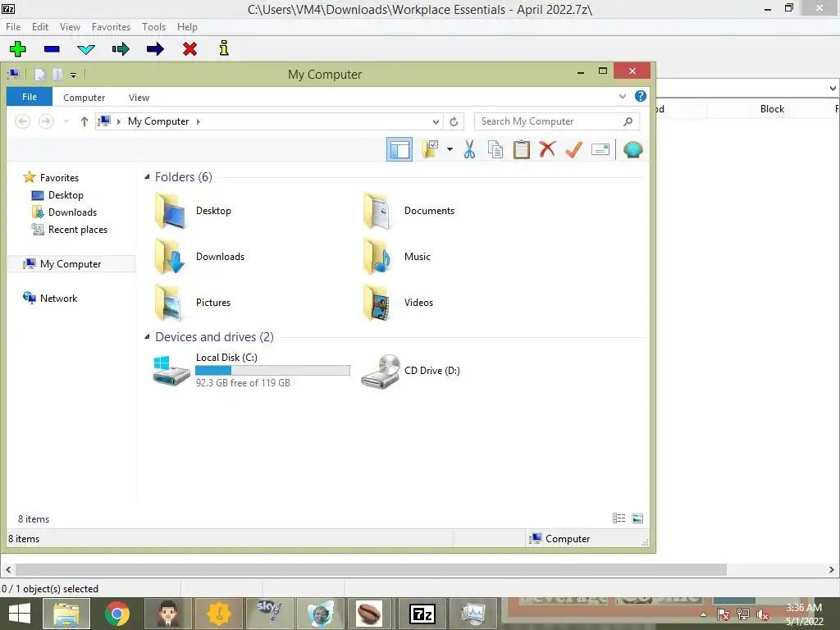Open the Computer ribbon tab
840x630 pixels.
pyautogui.click(x=84, y=98)
